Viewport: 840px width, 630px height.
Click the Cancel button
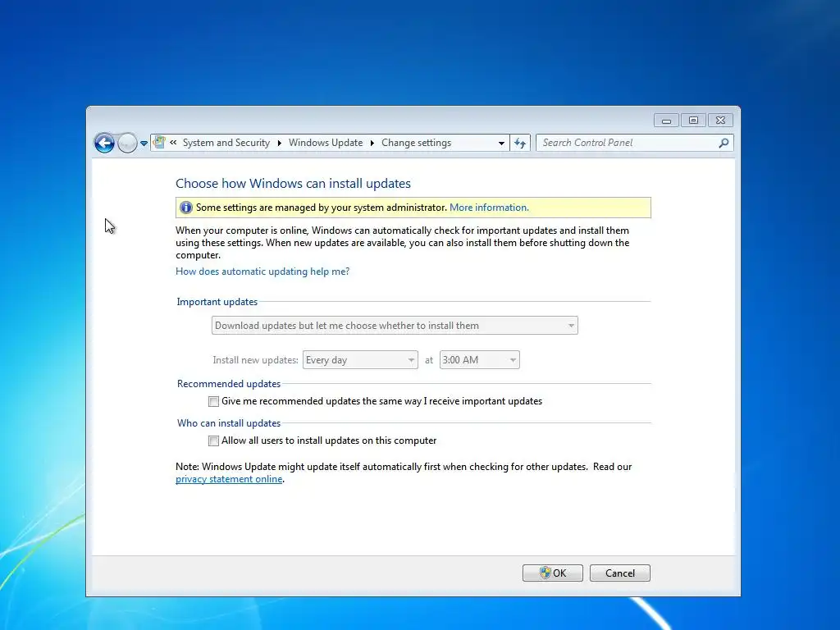point(620,573)
